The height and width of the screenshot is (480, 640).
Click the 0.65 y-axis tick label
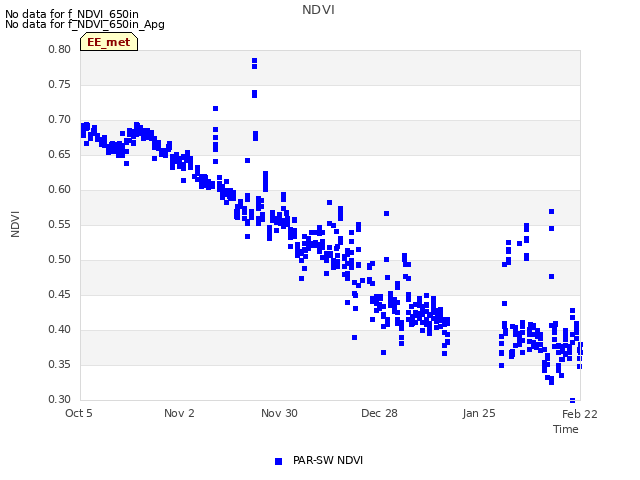point(60,154)
